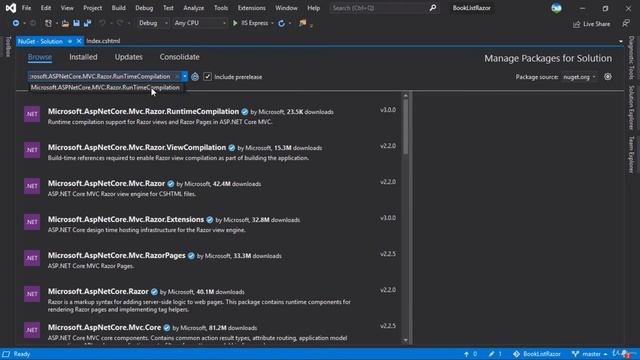640x360 pixels.
Task: Open the Test menu
Action: pos(168,8)
